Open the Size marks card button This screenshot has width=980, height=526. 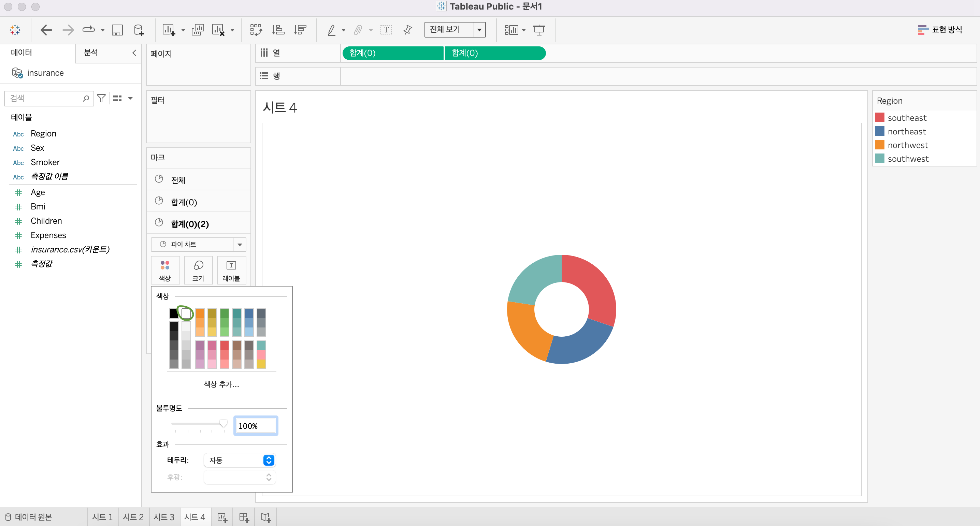tap(198, 270)
